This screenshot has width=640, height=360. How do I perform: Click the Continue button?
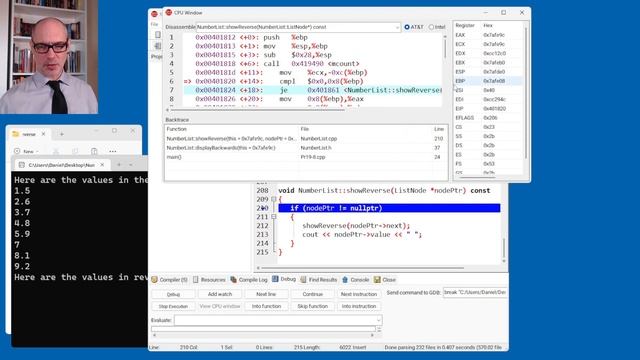[x=313, y=294]
